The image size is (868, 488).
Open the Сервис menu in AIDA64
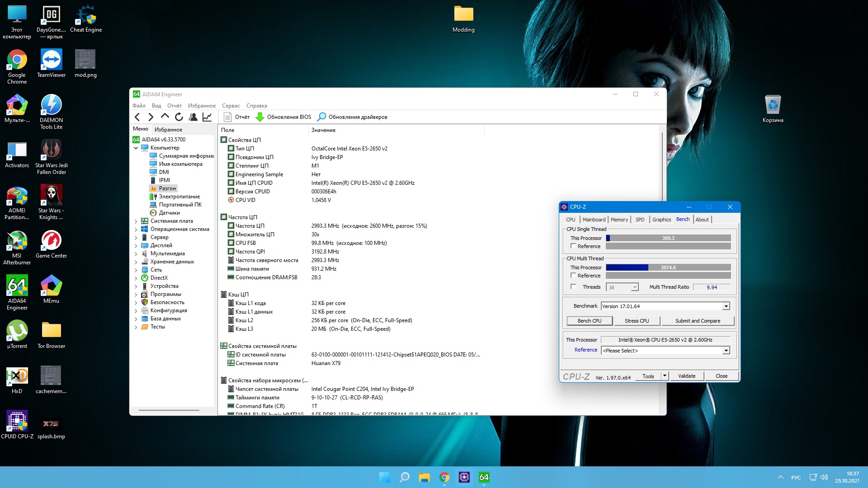click(231, 106)
